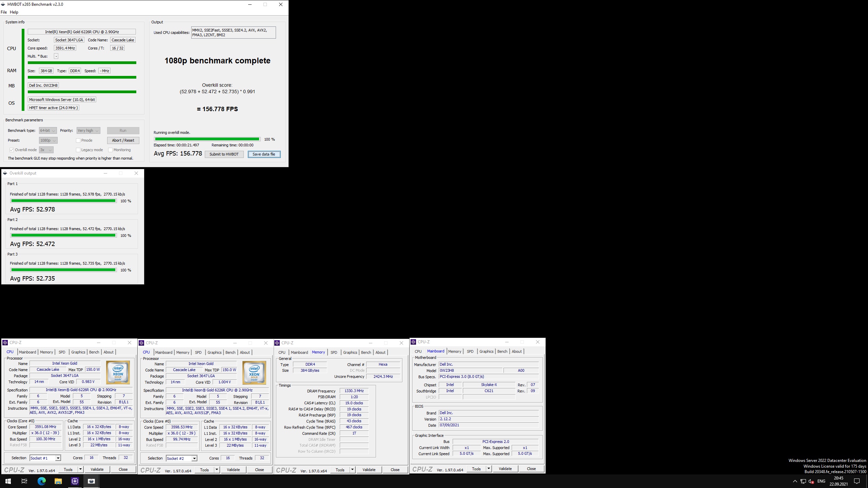The image size is (868, 488).
Task: Toggle the Overkill mode checkbox
Action: tap(12, 150)
